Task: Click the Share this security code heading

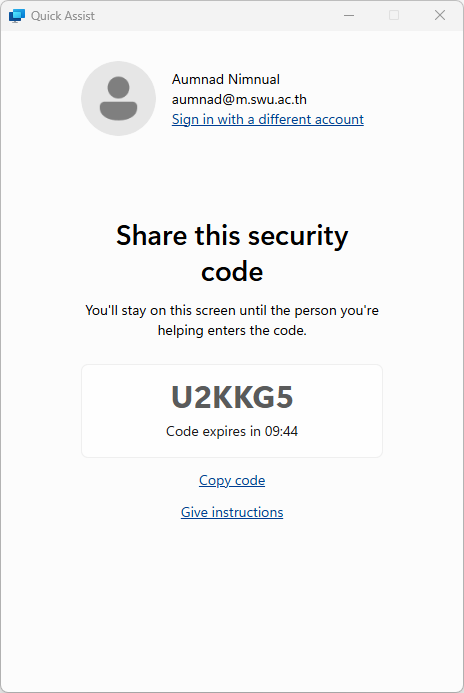Action: (x=232, y=253)
